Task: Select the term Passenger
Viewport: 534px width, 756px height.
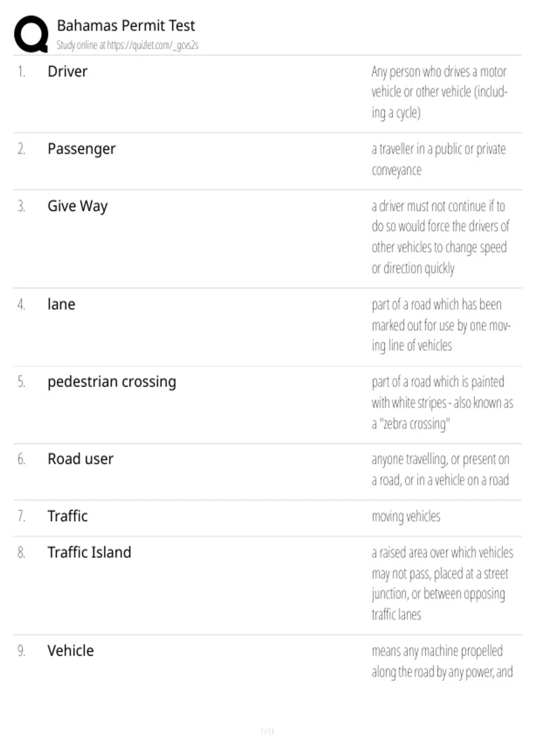Action: tap(81, 149)
